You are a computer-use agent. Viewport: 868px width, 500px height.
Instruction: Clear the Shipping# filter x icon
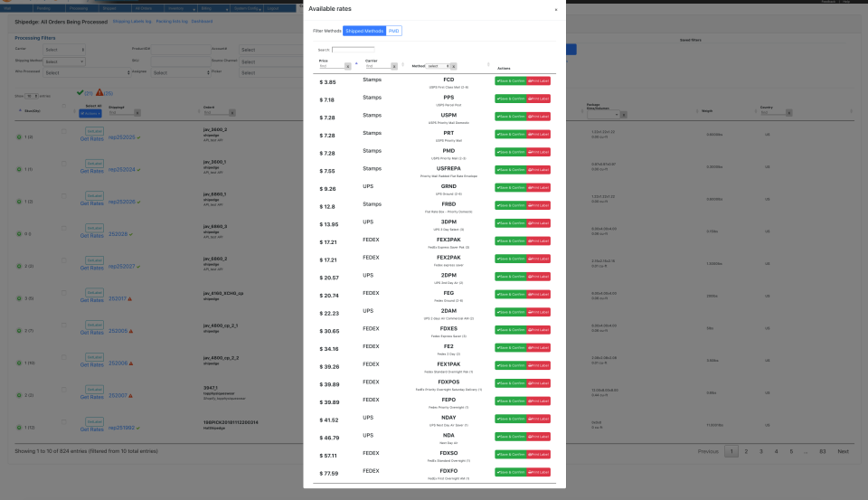137,113
